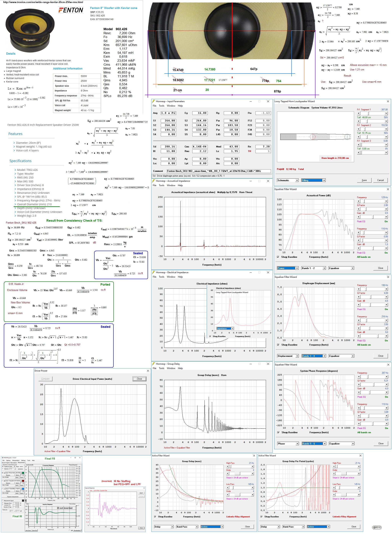Click the Eg 16,00 input field
The height and width of the screenshot is (534, 392).
(200, 113)
